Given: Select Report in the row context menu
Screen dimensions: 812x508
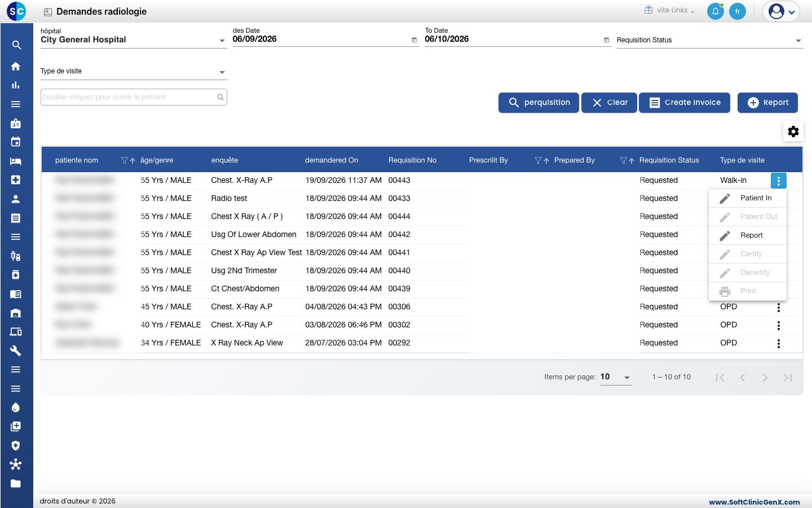Looking at the screenshot, I should click(748, 235).
